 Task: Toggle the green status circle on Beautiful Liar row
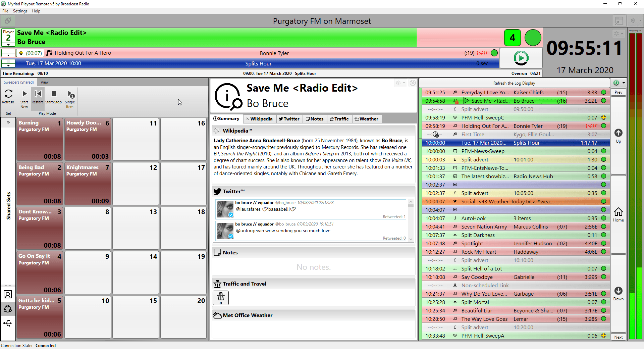point(604,310)
